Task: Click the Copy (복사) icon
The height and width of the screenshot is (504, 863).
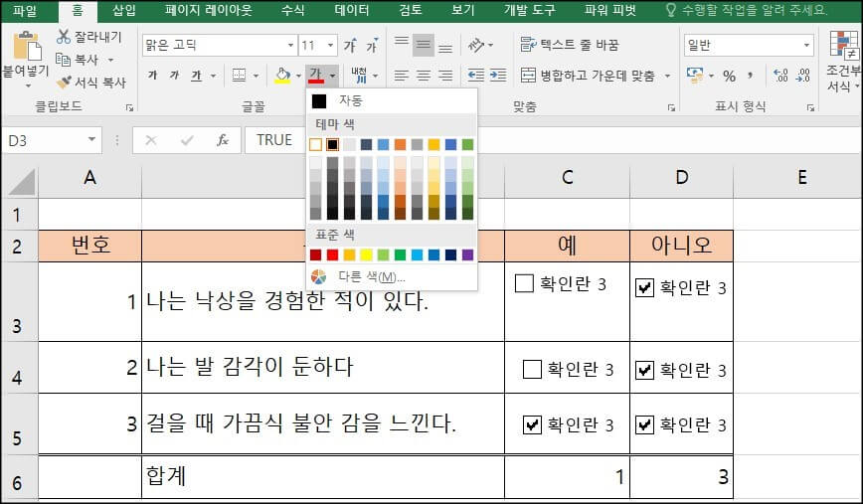Action: (64, 60)
